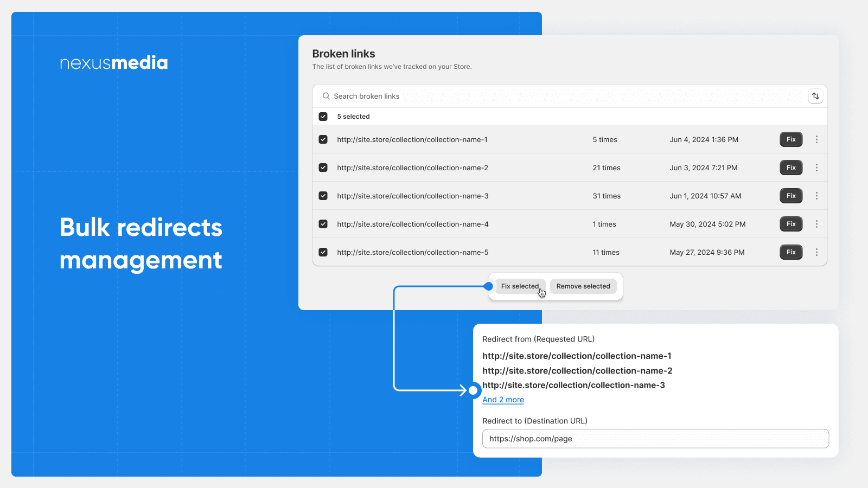Toggle the collection-name-5 row checkbox

[323, 252]
